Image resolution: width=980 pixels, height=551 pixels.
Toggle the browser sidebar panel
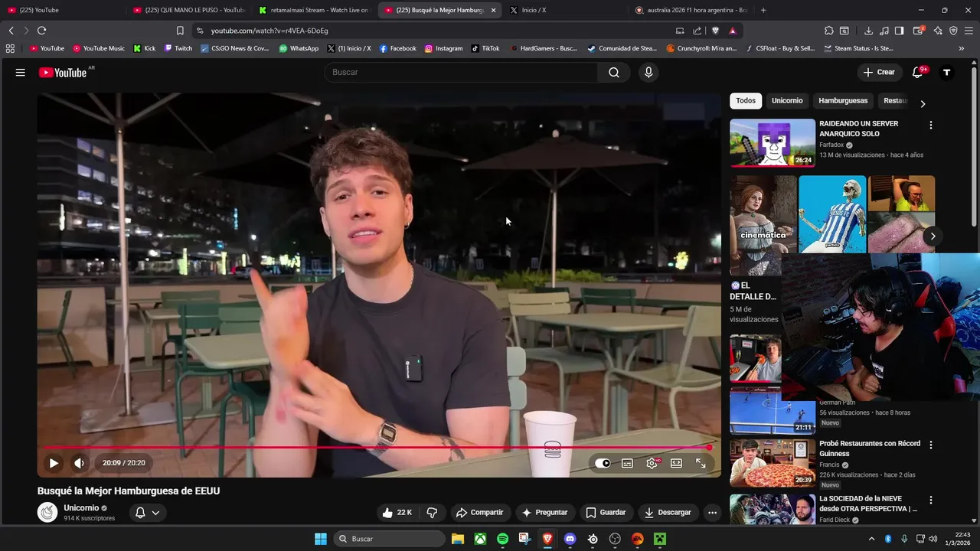click(900, 31)
